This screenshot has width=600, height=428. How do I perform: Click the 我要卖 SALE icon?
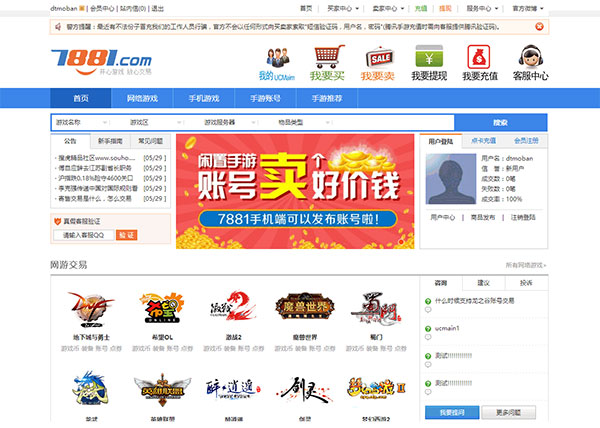click(379, 57)
